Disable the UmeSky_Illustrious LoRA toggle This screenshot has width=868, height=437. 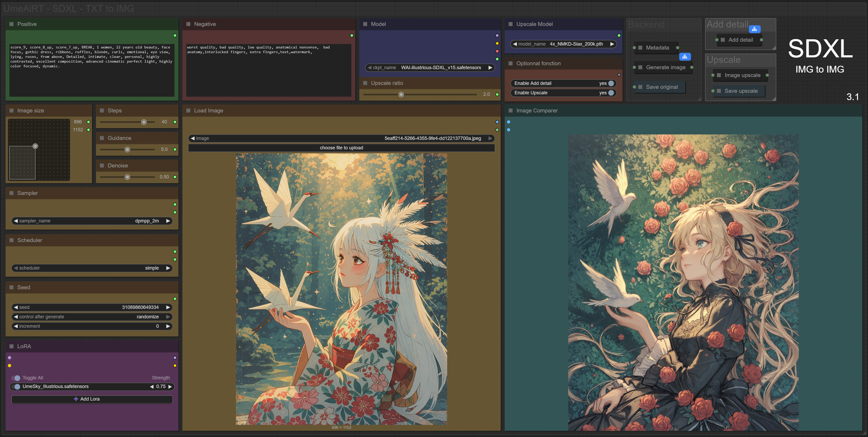point(17,386)
